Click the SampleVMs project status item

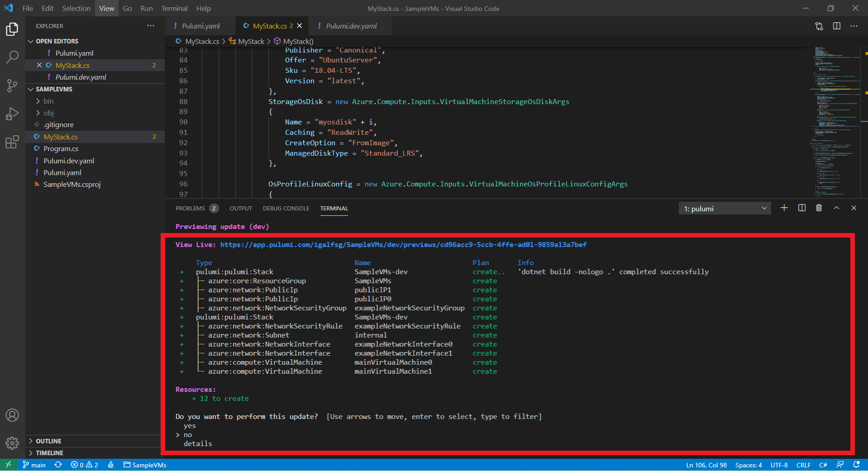click(145, 465)
